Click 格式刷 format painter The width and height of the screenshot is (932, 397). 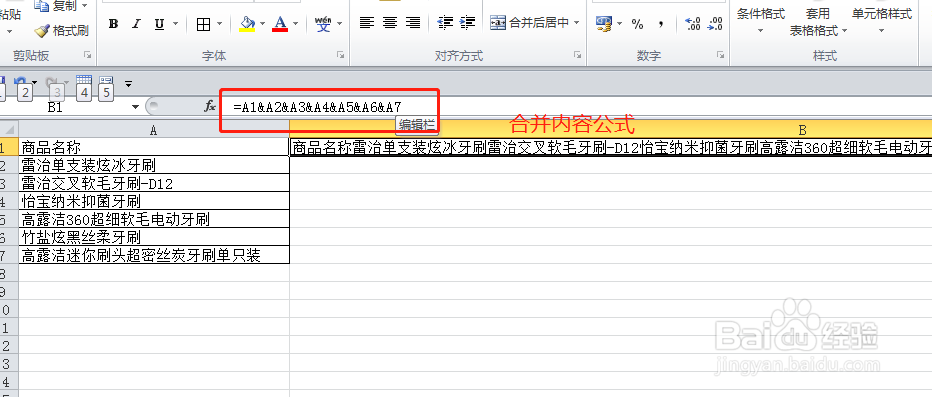[62, 30]
